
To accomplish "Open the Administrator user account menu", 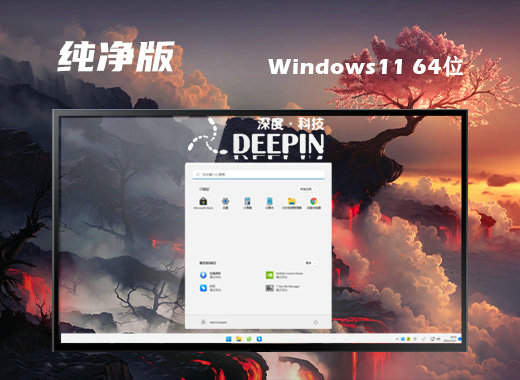I will (x=214, y=322).
